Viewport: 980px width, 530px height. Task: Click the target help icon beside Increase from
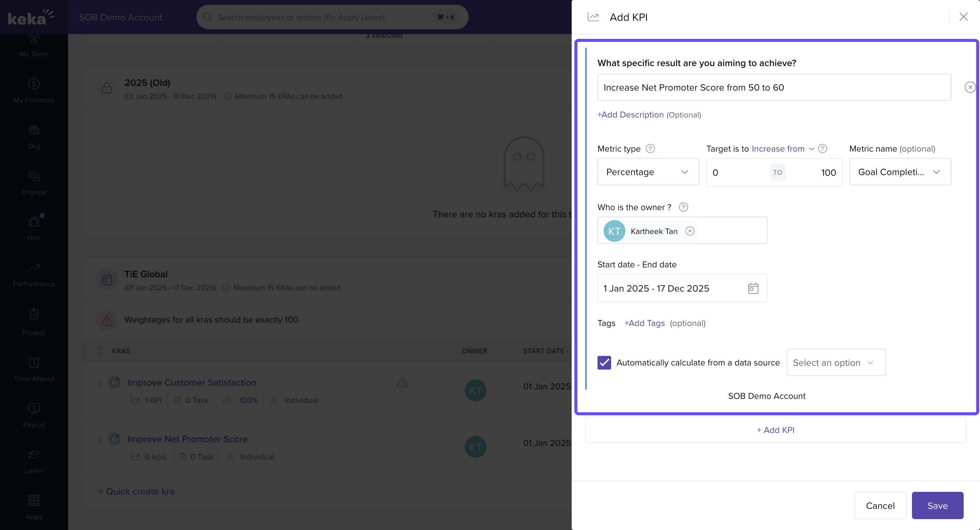[822, 149]
